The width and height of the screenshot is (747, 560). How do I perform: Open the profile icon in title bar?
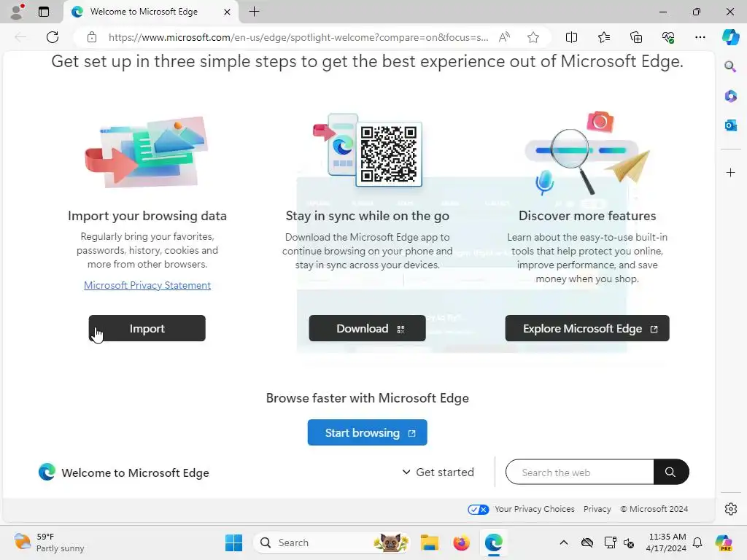pyautogui.click(x=17, y=12)
